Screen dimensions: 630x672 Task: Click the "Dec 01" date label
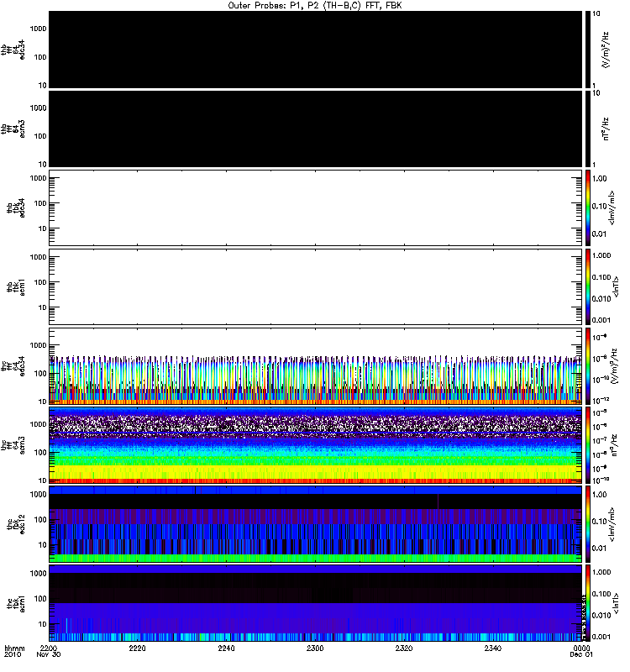tap(581, 654)
